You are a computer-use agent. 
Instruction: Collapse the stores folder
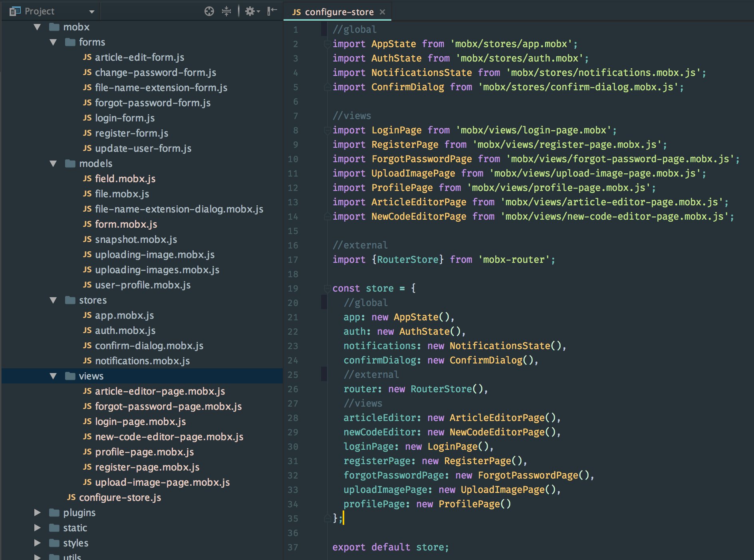tap(53, 300)
